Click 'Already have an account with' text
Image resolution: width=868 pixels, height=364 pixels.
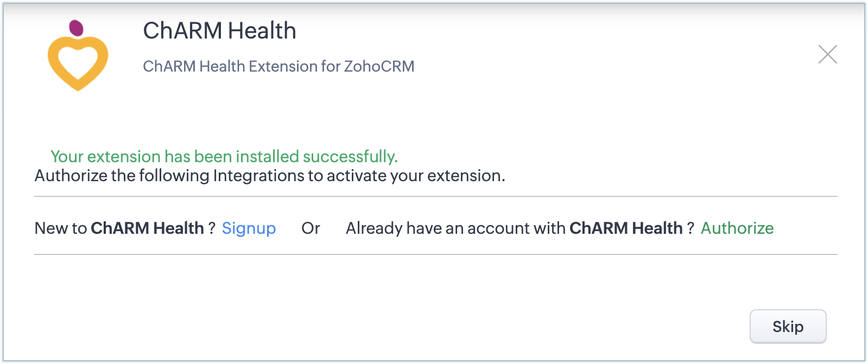click(455, 228)
